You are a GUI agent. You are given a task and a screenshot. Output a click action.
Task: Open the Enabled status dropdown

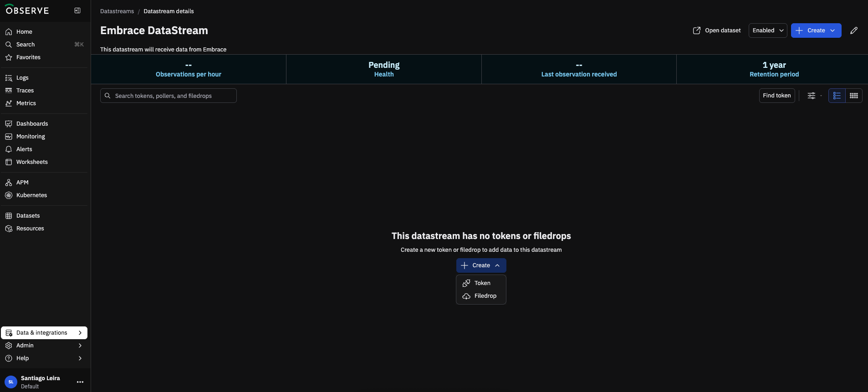[x=768, y=31]
